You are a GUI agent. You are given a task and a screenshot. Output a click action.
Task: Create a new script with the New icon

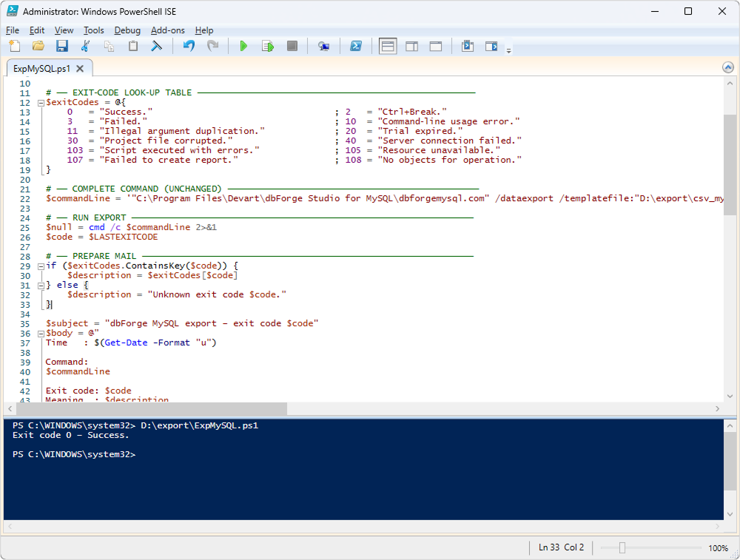14,46
